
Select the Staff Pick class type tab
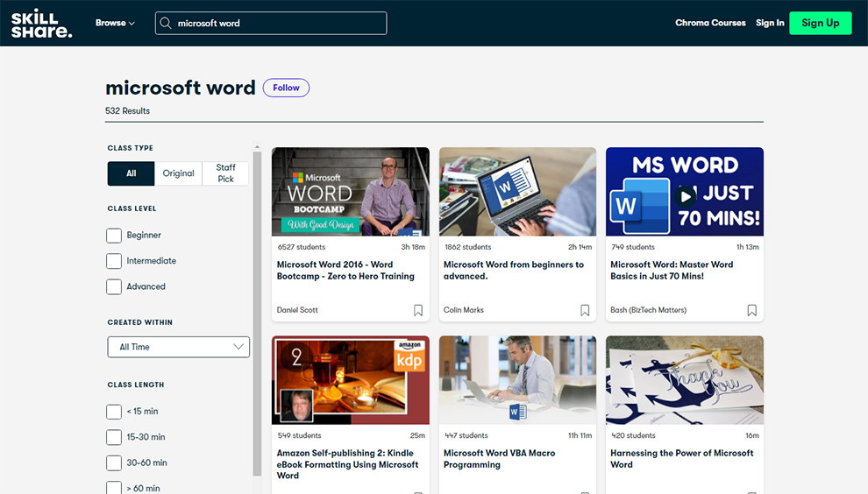[x=225, y=173]
